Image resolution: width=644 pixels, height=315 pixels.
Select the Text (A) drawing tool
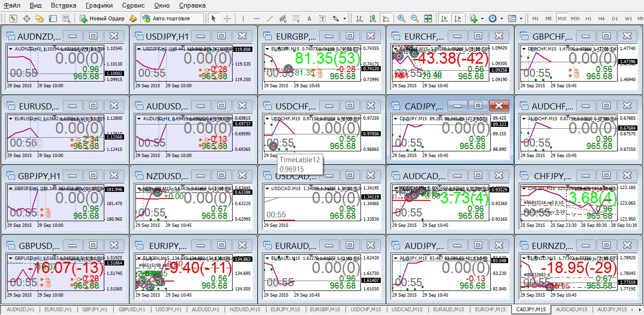[x=309, y=18]
